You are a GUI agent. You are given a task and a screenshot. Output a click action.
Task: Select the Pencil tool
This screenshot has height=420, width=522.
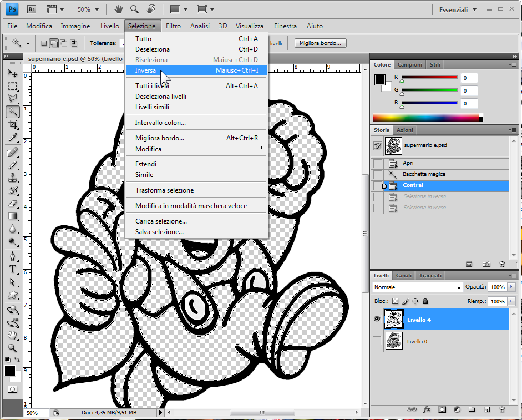coord(13,165)
